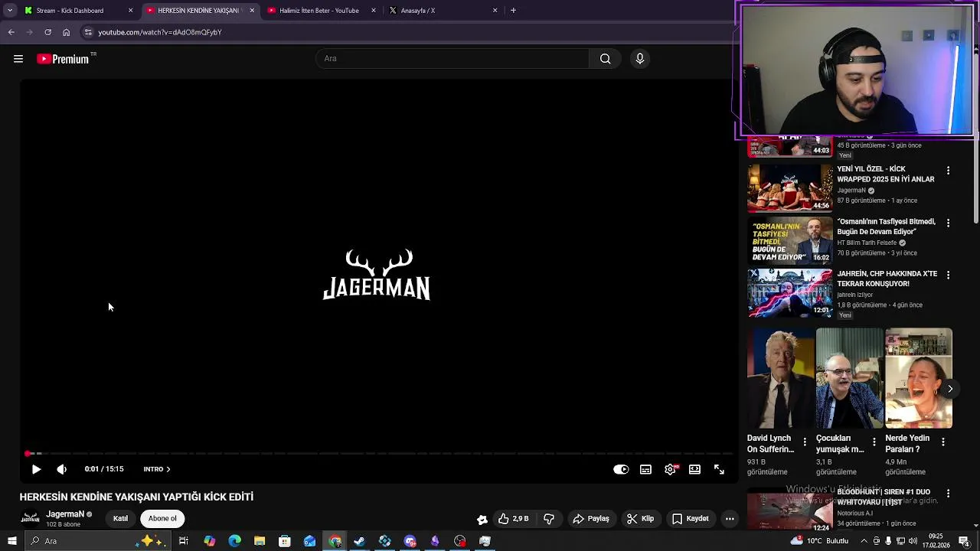Open the Windows Start menu
Image resolution: width=980 pixels, height=551 pixels.
[11, 541]
